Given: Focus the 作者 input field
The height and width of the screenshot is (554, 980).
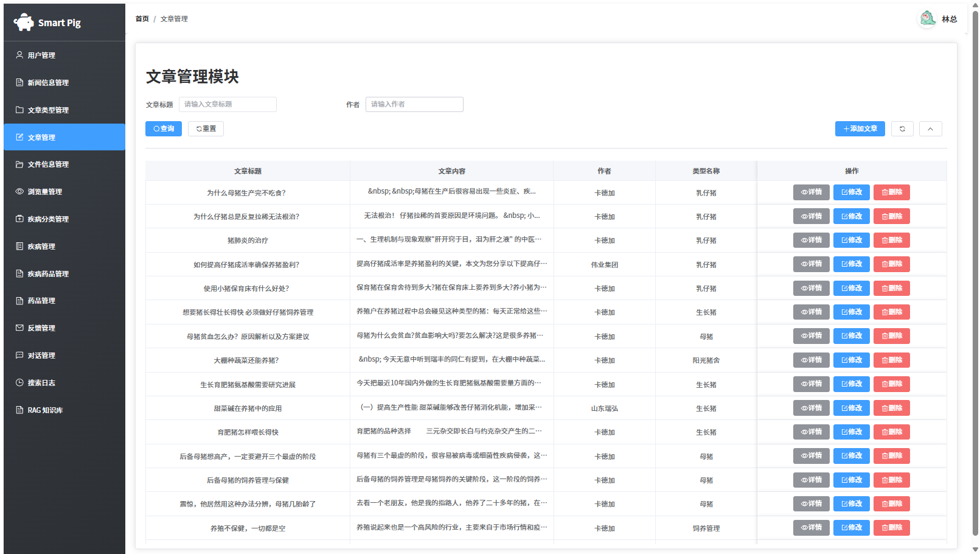Looking at the screenshot, I should coord(414,104).
